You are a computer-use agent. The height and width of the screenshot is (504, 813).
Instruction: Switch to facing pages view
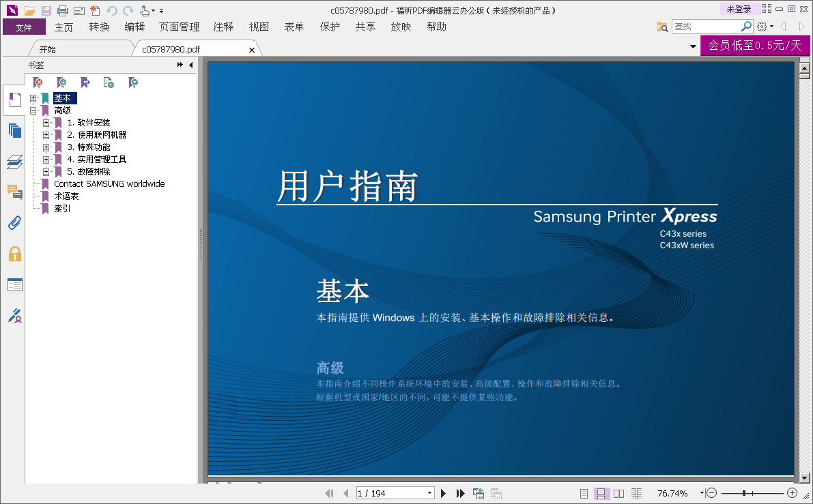point(618,494)
